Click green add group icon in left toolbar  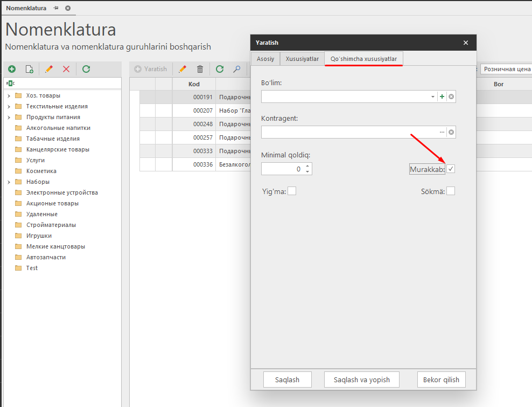pyautogui.click(x=12, y=69)
